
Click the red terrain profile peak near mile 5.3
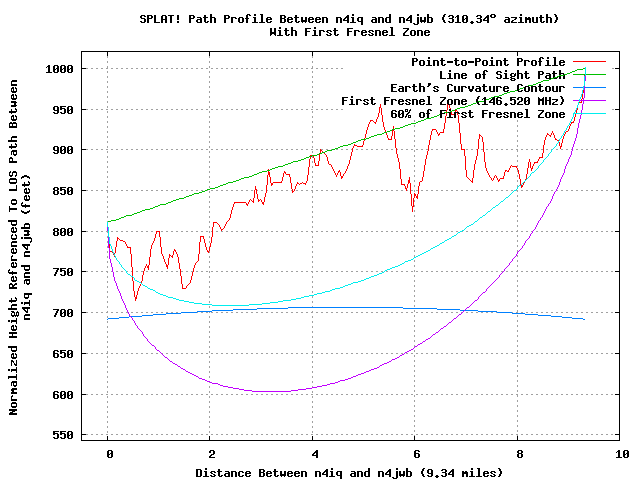click(x=380, y=105)
